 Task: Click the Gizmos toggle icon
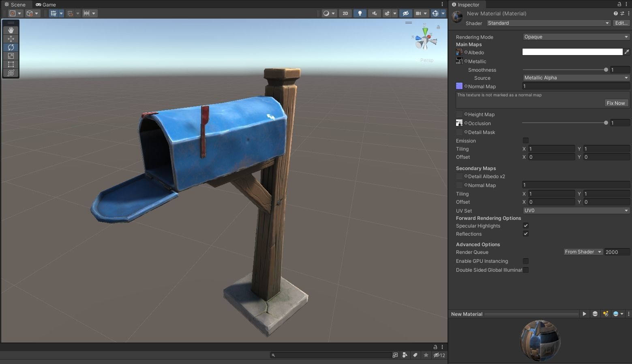coord(435,13)
